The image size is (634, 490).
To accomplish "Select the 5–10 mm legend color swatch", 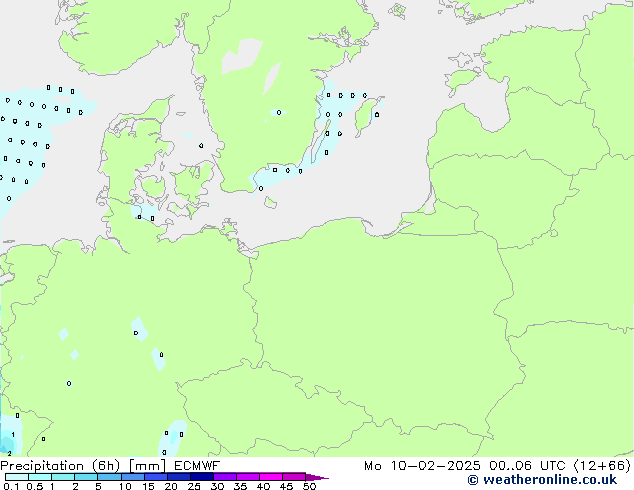I will click(x=109, y=477).
